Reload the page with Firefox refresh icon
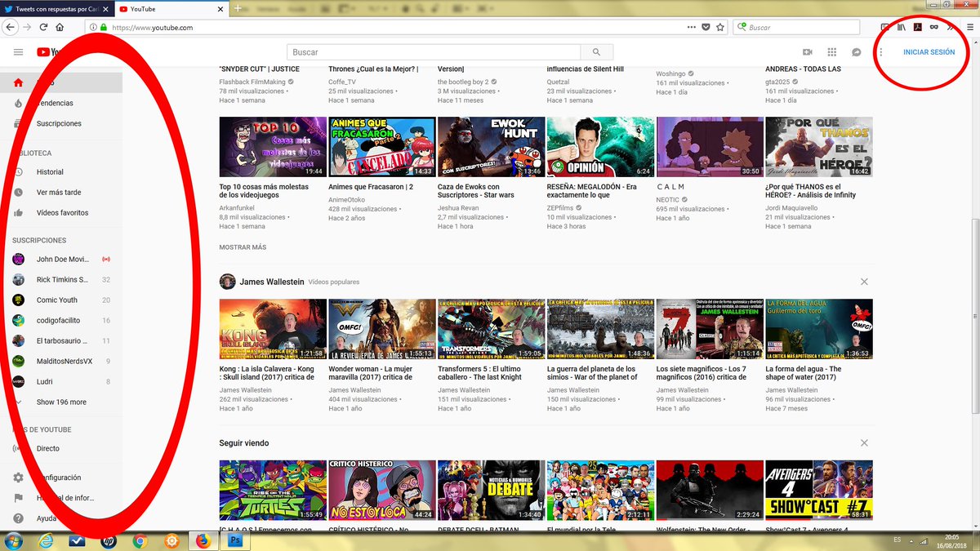Image resolution: width=980 pixels, height=551 pixels. (x=43, y=27)
